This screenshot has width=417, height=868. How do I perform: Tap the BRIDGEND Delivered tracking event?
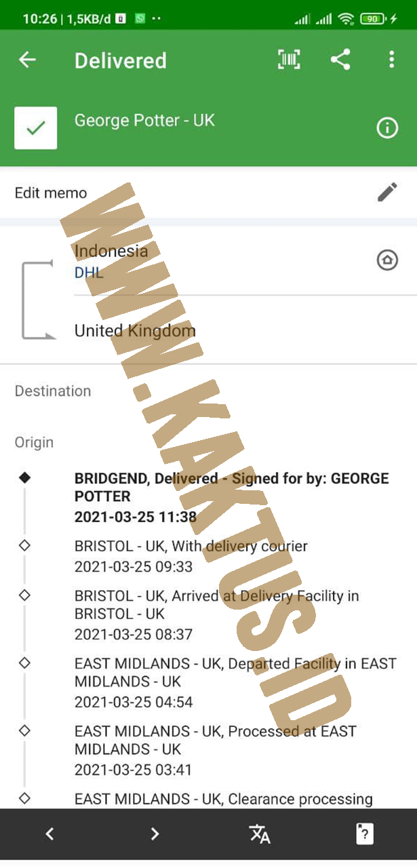click(232, 498)
